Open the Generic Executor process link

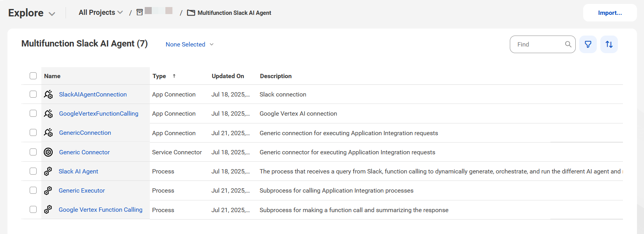82,191
